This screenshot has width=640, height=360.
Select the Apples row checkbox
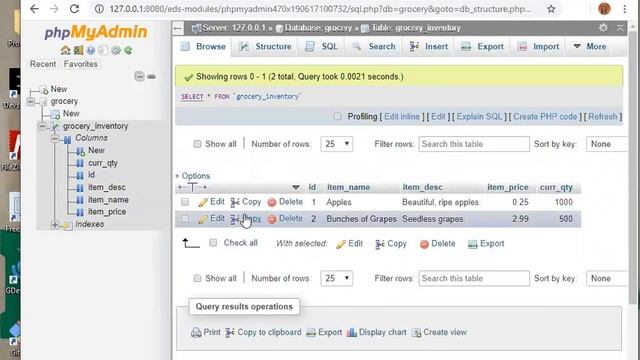coord(185,202)
